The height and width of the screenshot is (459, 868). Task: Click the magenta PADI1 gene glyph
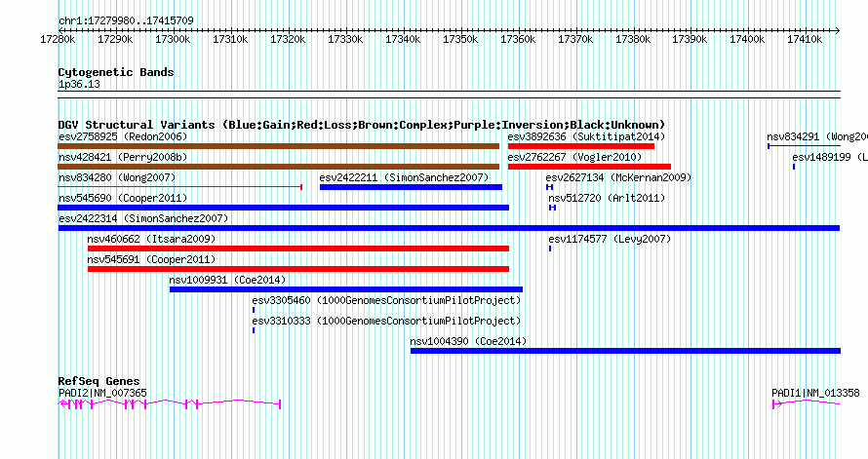tap(806, 404)
